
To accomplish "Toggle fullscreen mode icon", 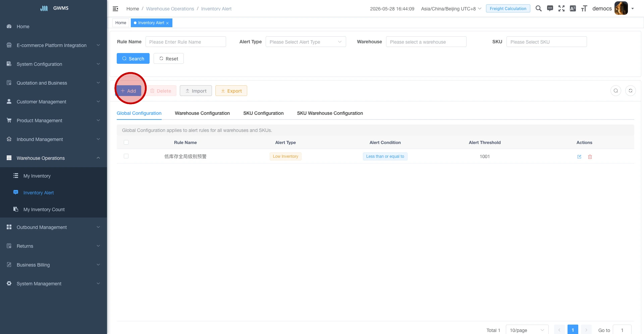I will click(561, 8).
